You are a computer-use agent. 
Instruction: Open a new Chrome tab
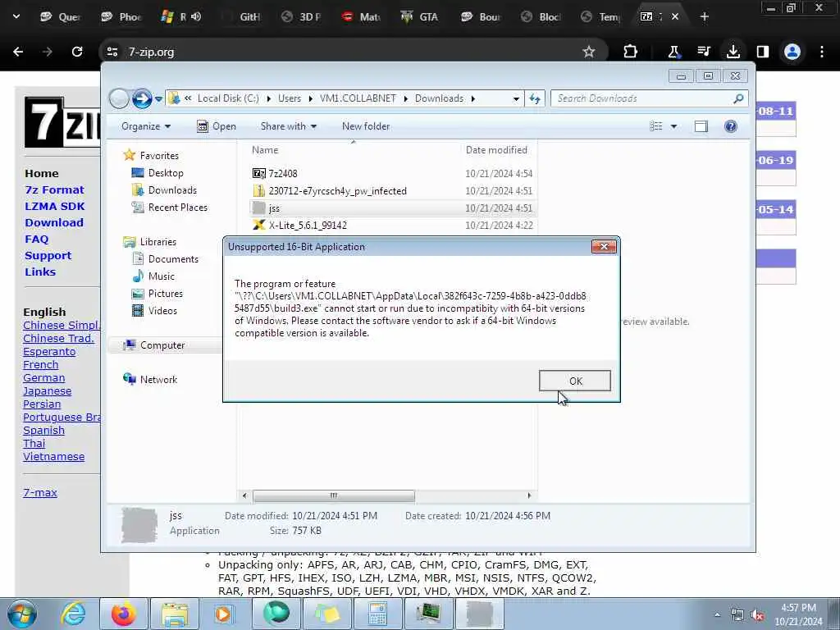tap(705, 16)
